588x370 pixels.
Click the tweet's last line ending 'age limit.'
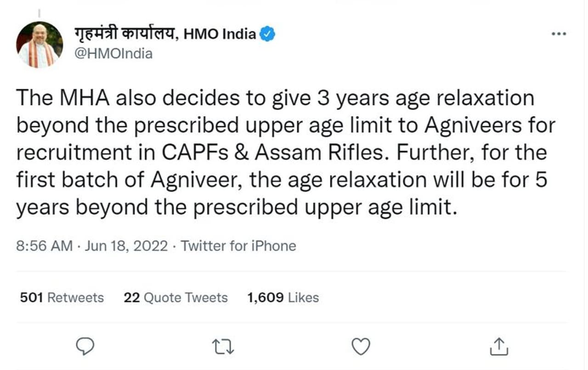[237, 208]
